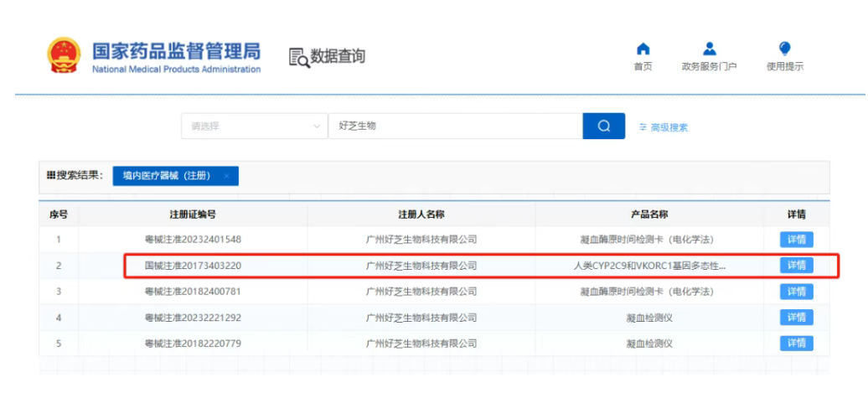Image resolution: width=868 pixels, height=393 pixels.
Task: Open the 首页 home icon
Action: pos(643,49)
